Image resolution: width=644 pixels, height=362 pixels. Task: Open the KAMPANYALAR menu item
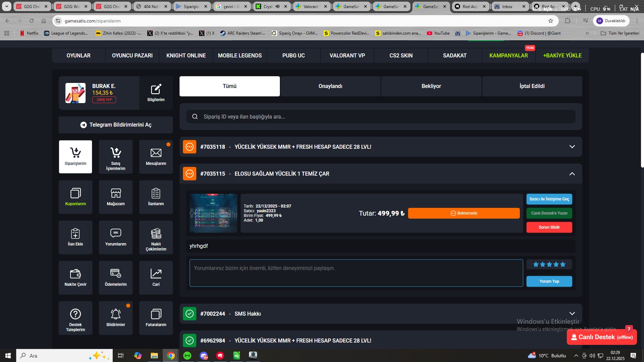tap(508, 56)
